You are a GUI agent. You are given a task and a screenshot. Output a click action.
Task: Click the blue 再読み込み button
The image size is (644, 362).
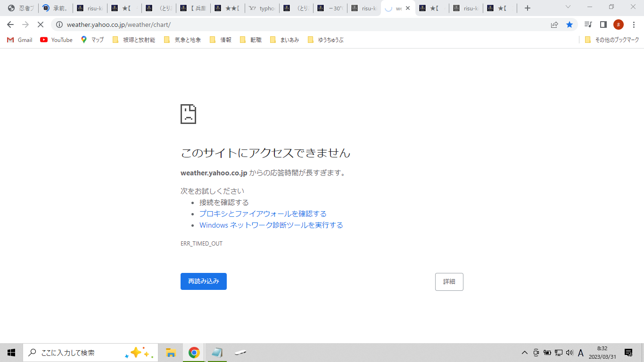pos(204,281)
